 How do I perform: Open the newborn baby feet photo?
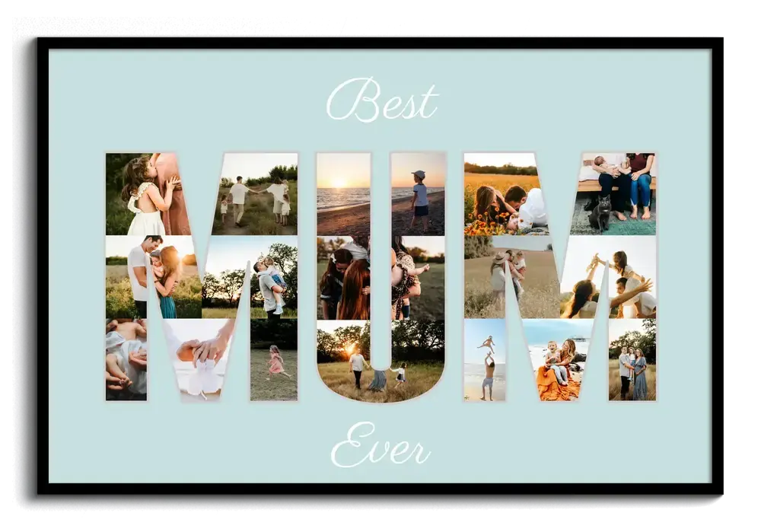tap(126, 360)
